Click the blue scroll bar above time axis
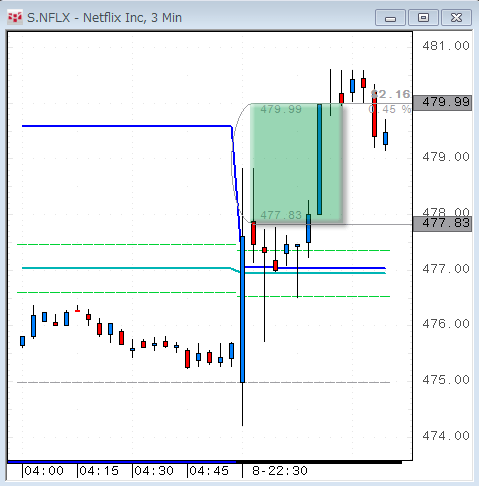479x486 pixels. (122, 462)
